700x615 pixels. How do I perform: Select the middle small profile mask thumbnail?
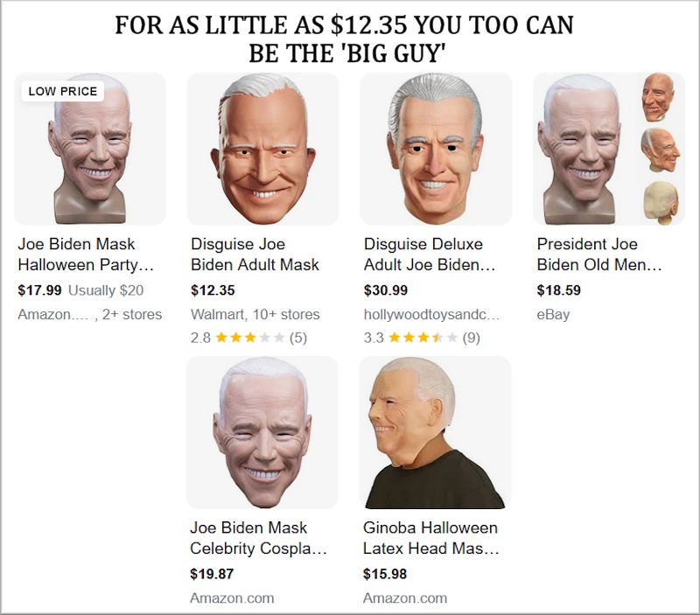(661, 150)
